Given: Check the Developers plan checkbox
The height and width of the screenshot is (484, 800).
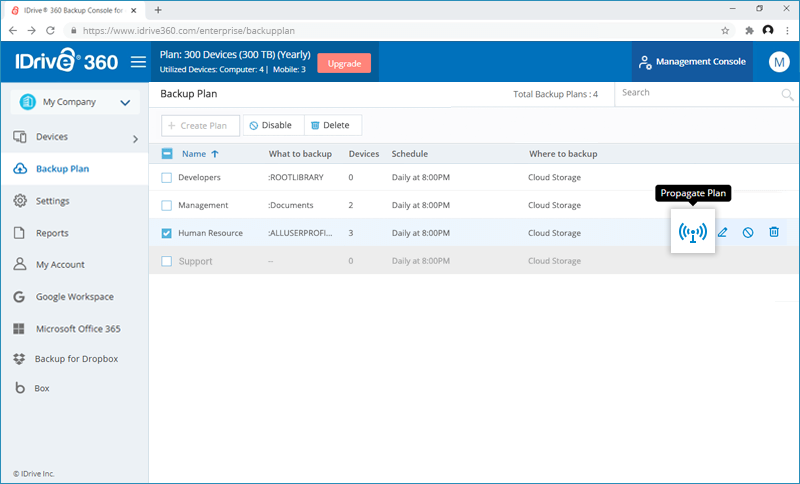Looking at the screenshot, I should point(167,177).
